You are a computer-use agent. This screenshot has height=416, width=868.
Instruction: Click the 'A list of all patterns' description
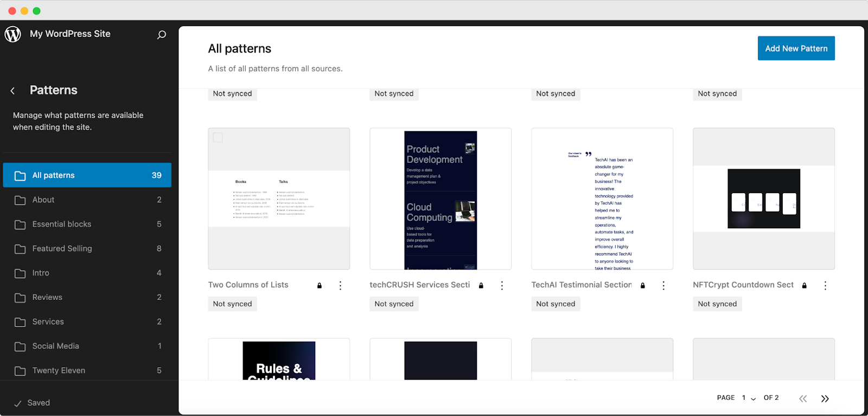276,69
